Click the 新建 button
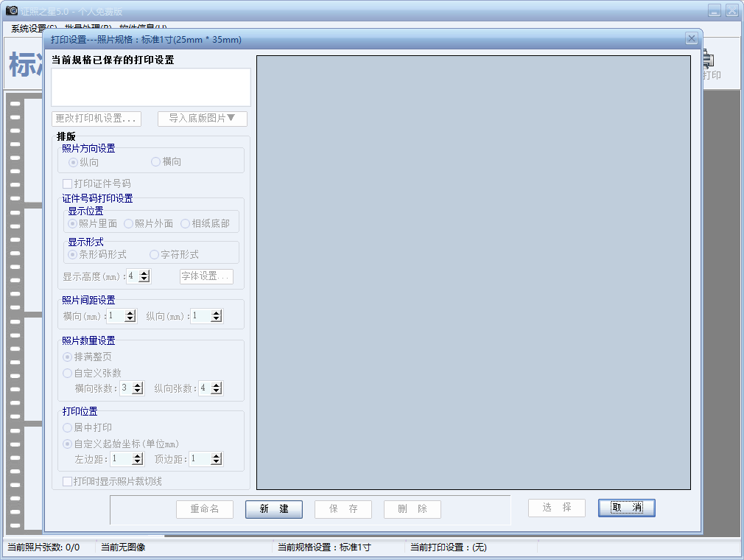744x560 pixels. coord(273,509)
